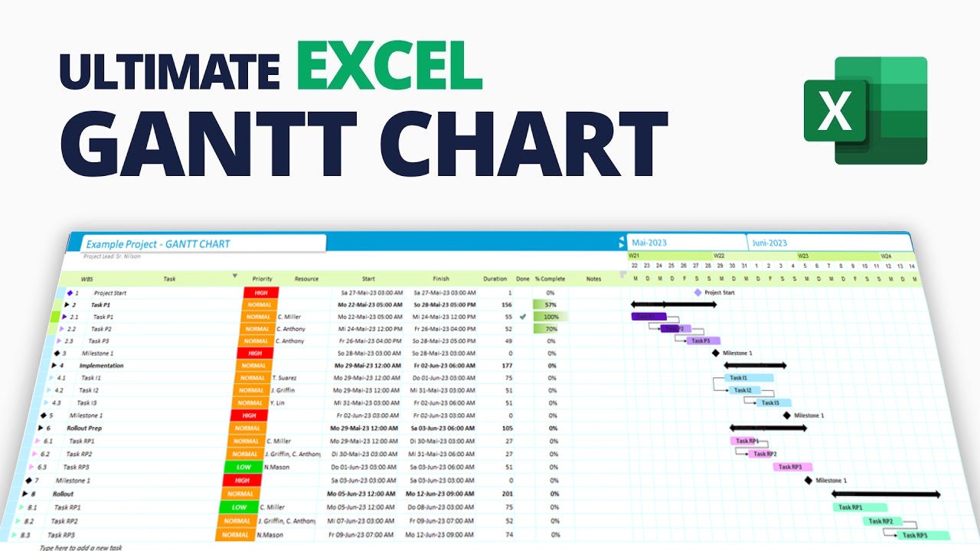This screenshot has height=551, width=980.
Task: Click the green LOW priority cell in row 6.3
Action: coord(243,467)
